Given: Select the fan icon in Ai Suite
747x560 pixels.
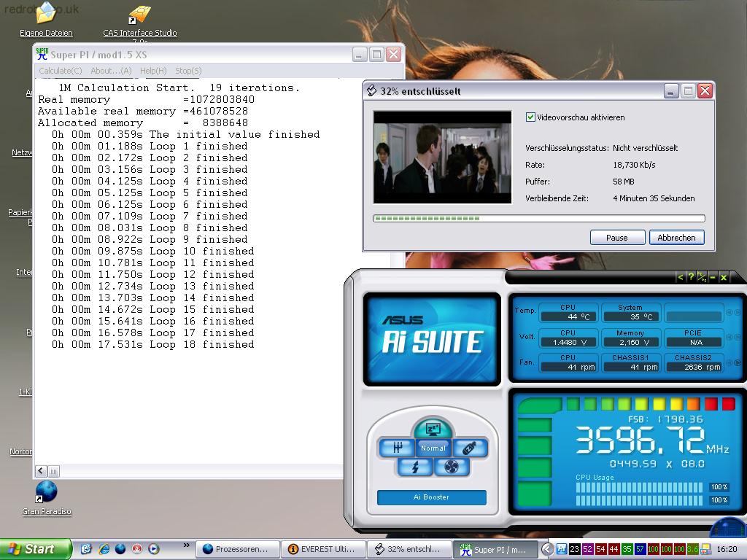Looking at the screenshot, I should 451,467.
